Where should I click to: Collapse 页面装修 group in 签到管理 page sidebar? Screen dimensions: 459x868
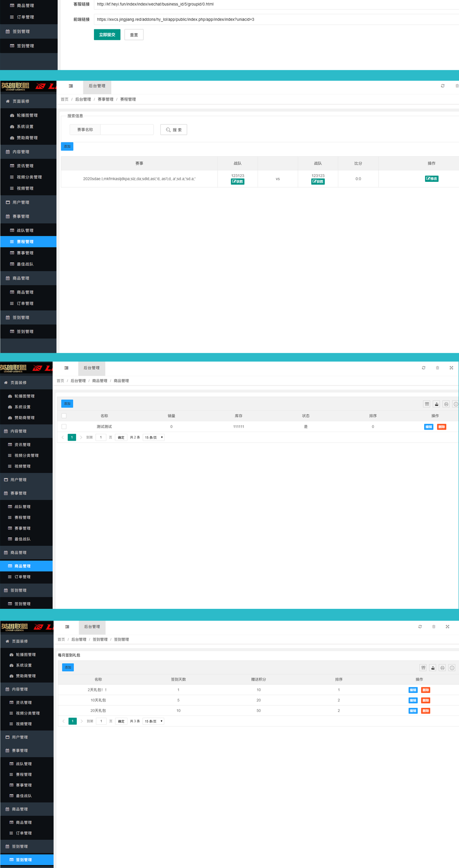[27, 641]
